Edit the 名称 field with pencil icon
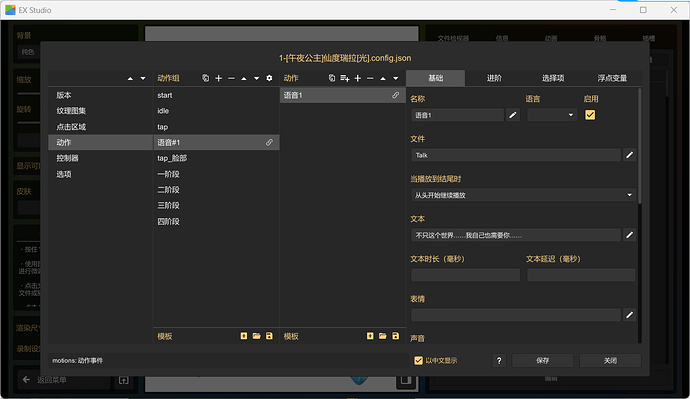This screenshot has width=690, height=399. [513, 115]
